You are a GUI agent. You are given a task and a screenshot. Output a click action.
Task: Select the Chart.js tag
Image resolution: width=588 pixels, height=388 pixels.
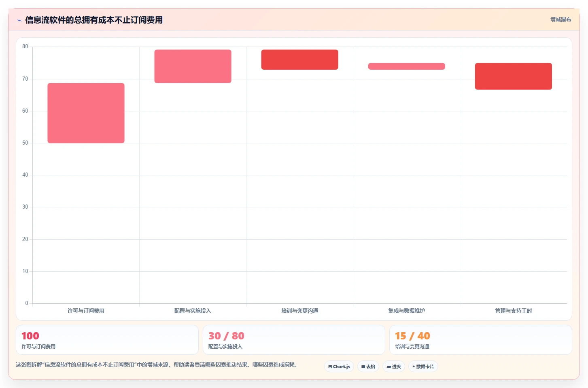339,367
